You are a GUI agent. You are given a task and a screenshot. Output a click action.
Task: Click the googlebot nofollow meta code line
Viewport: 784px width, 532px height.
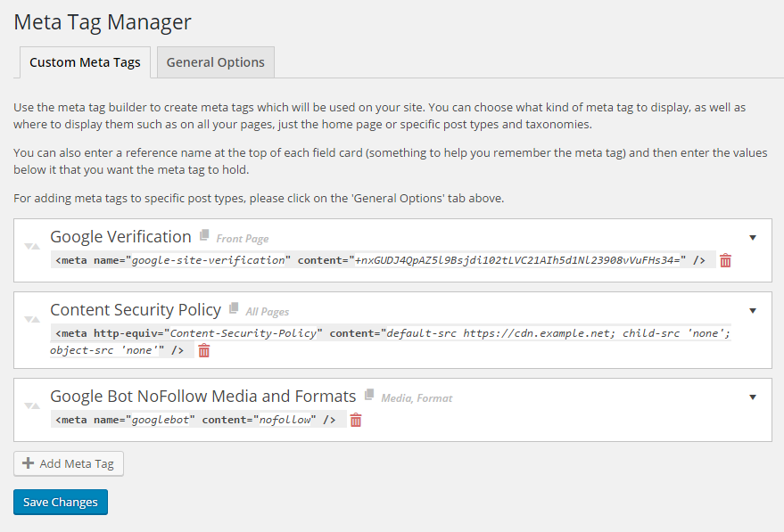[195, 420]
